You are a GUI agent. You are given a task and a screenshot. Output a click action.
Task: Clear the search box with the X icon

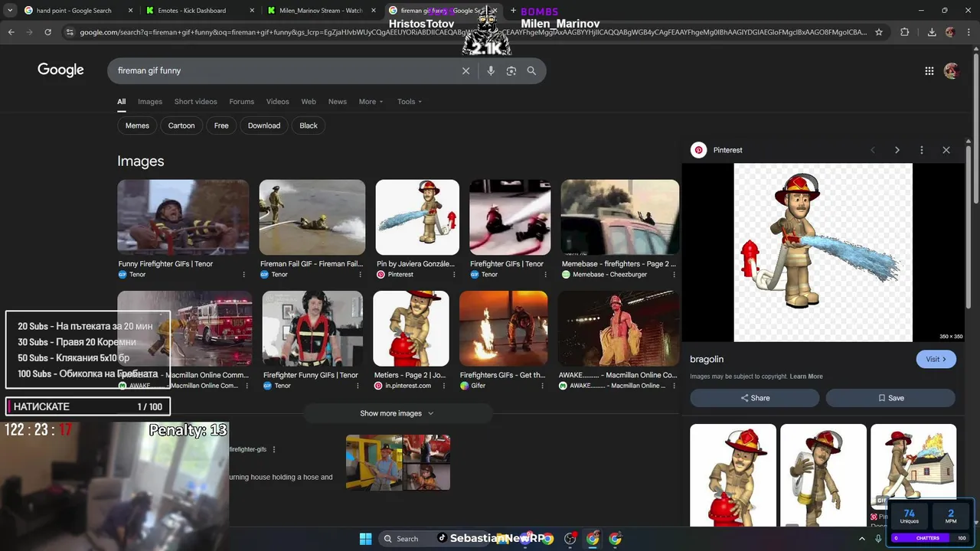[x=465, y=70]
